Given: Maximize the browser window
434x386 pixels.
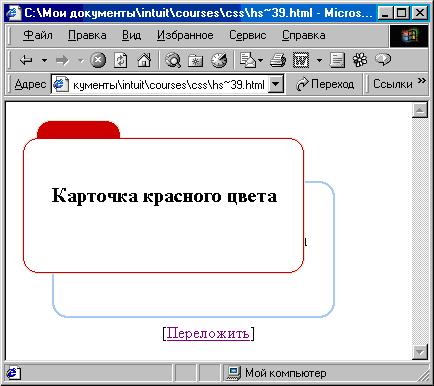Looking at the screenshot, I should coord(402,13).
